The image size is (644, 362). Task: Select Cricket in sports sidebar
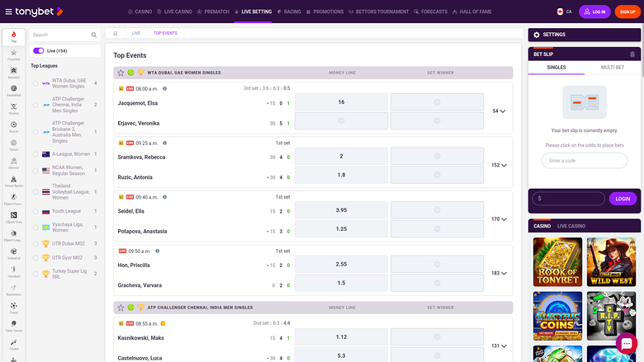tap(13, 345)
